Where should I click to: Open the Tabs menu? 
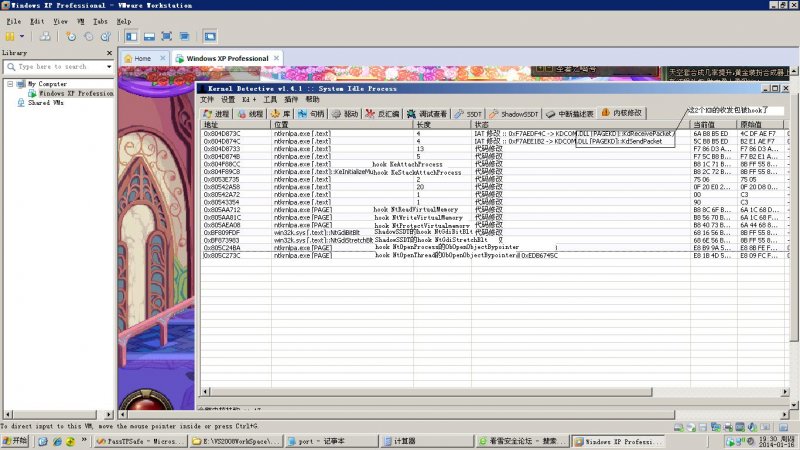tap(100, 21)
